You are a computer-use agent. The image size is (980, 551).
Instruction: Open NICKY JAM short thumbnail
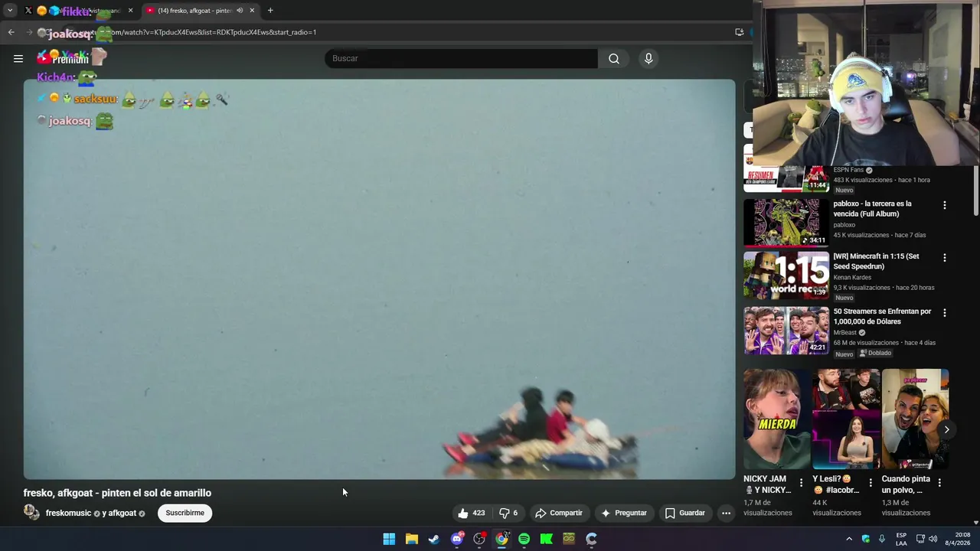776,419
